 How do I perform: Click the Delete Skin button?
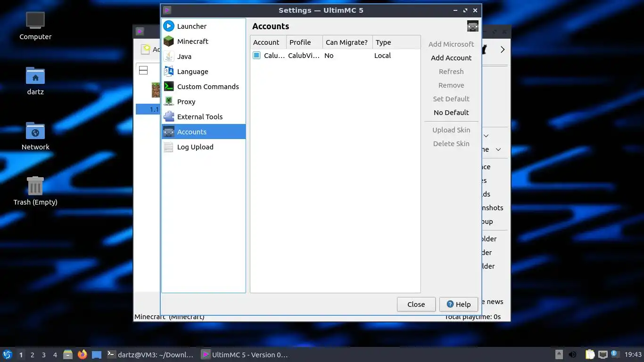451,144
